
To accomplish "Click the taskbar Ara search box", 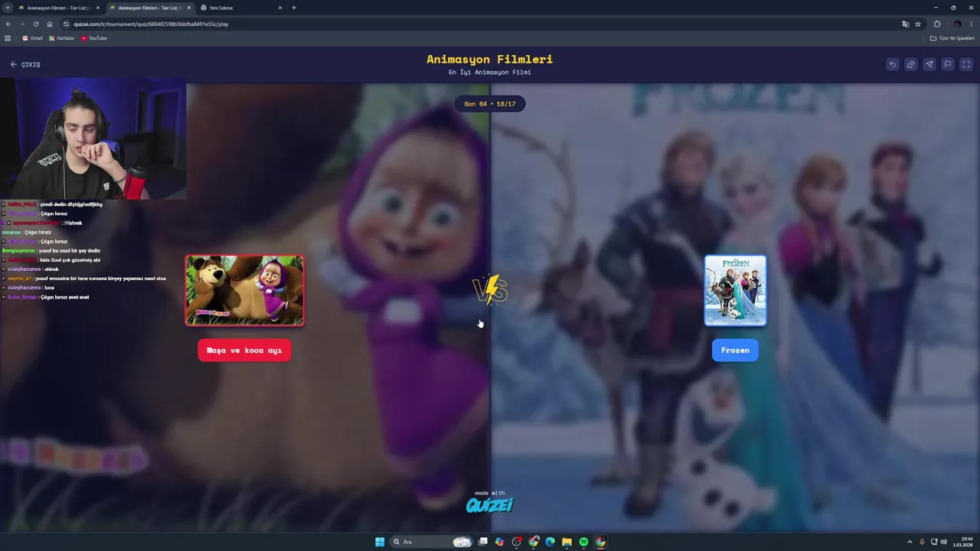I will pos(431,542).
